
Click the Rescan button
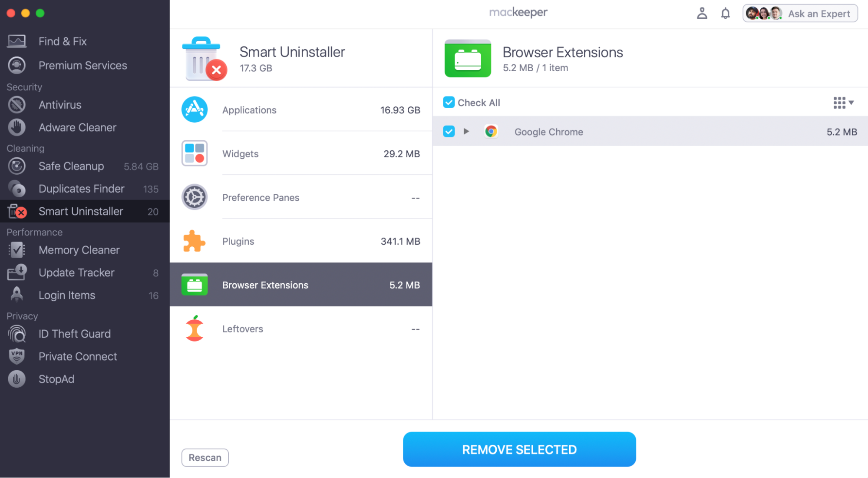coord(205,458)
